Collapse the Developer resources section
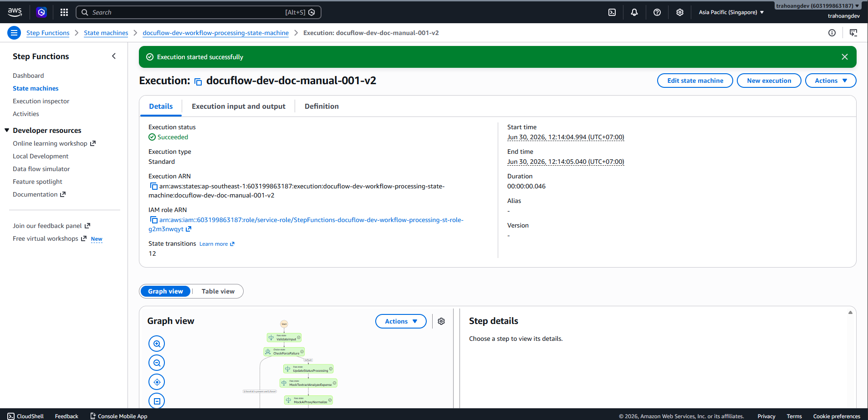This screenshot has width=868, height=420. [x=7, y=130]
